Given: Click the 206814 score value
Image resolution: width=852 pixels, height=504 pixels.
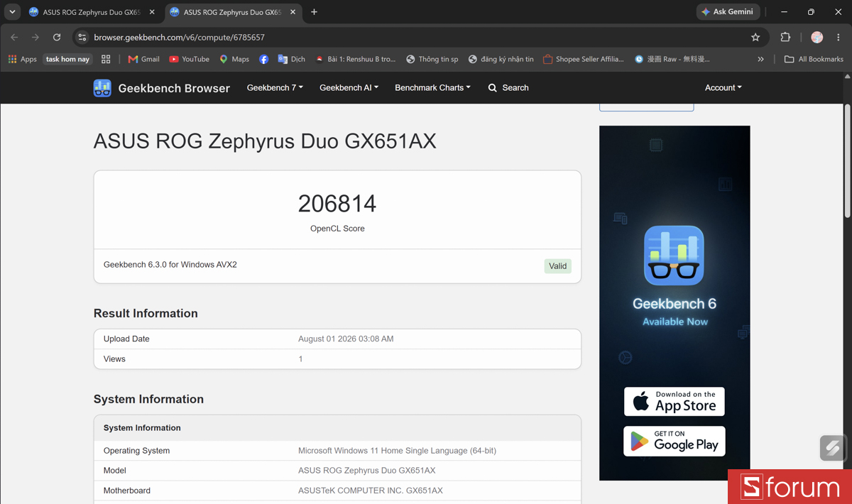Looking at the screenshot, I should tap(337, 204).
